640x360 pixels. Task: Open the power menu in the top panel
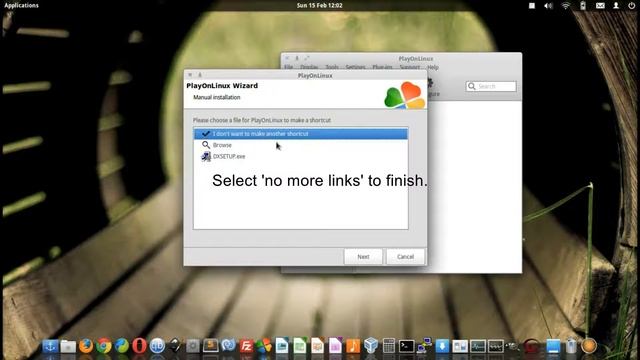tap(631, 5)
